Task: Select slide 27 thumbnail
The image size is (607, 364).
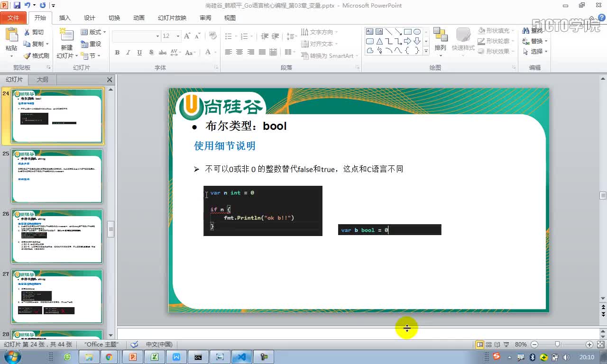Action: [57, 297]
